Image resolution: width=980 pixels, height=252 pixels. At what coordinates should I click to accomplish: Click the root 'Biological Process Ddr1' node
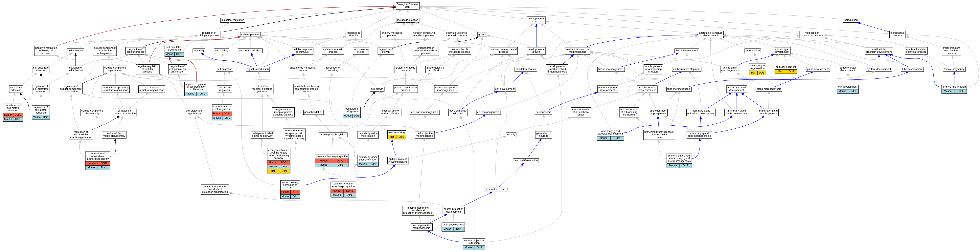(407, 6)
